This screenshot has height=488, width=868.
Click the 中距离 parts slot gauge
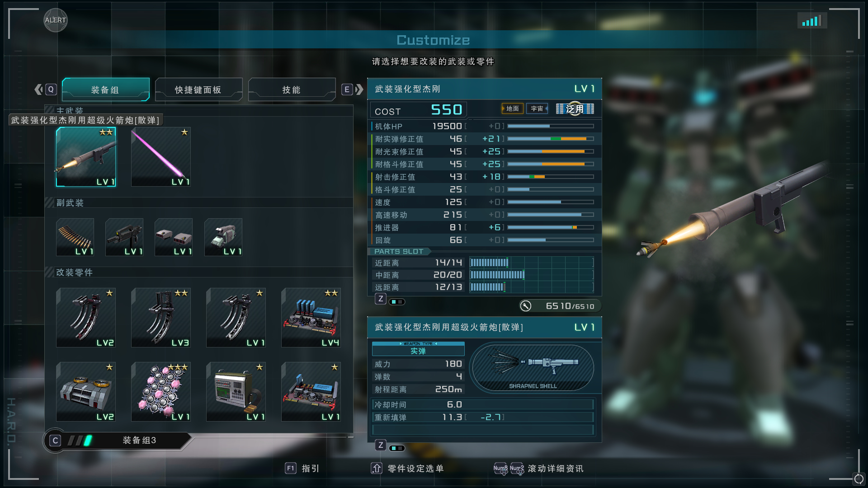(x=531, y=275)
